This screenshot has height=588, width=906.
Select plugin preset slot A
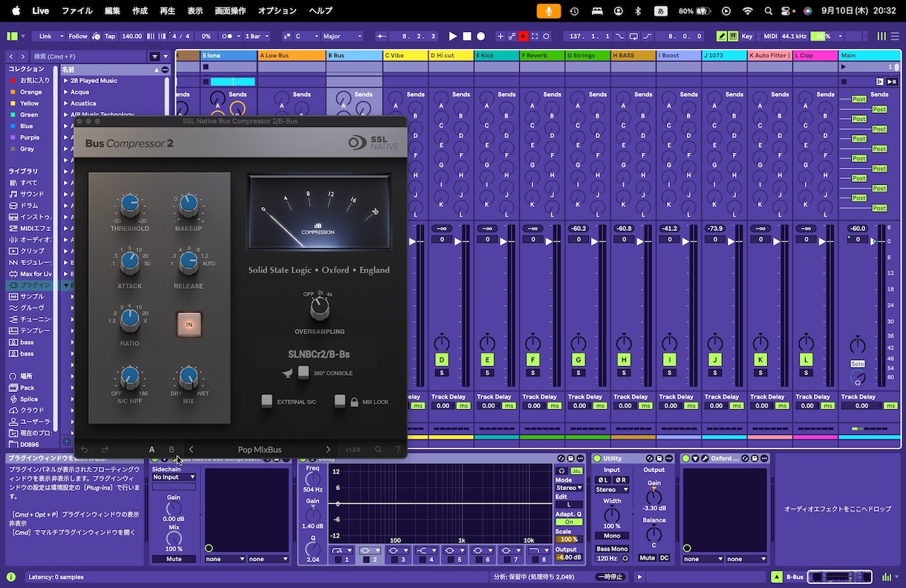151,449
